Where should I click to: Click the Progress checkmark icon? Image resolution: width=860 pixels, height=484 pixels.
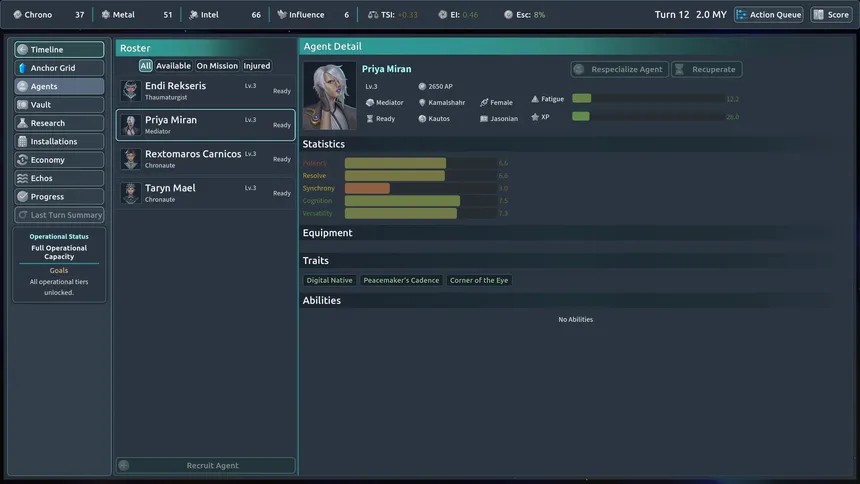(x=22, y=196)
